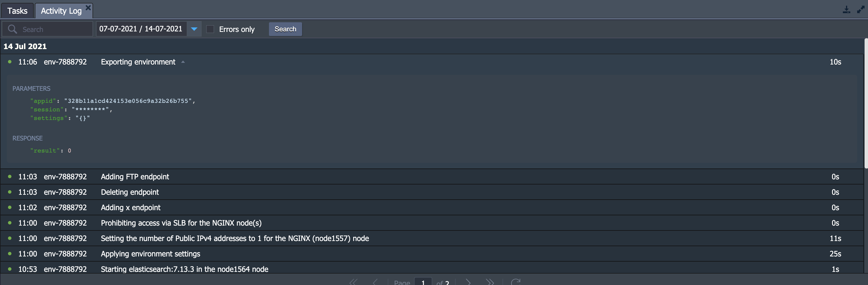Expand the panel with the double-arrow icon
The height and width of the screenshot is (285, 868).
tap(860, 9)
